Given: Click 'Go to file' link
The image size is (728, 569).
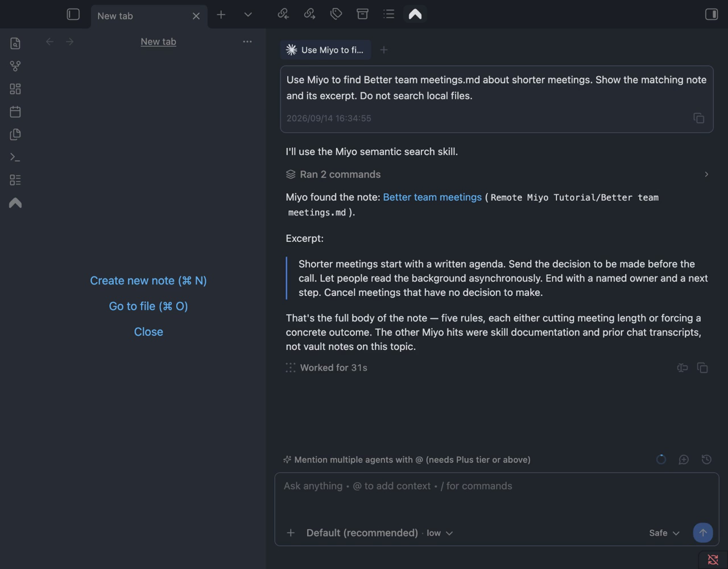Looking at the screenshot, I should [148, 306].
